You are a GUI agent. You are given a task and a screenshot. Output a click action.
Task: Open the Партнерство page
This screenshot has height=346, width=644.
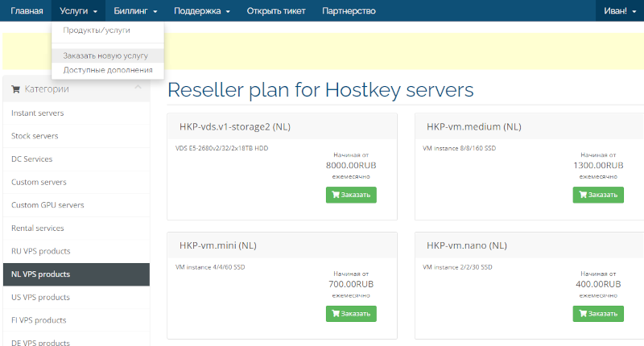coord(349,10)
